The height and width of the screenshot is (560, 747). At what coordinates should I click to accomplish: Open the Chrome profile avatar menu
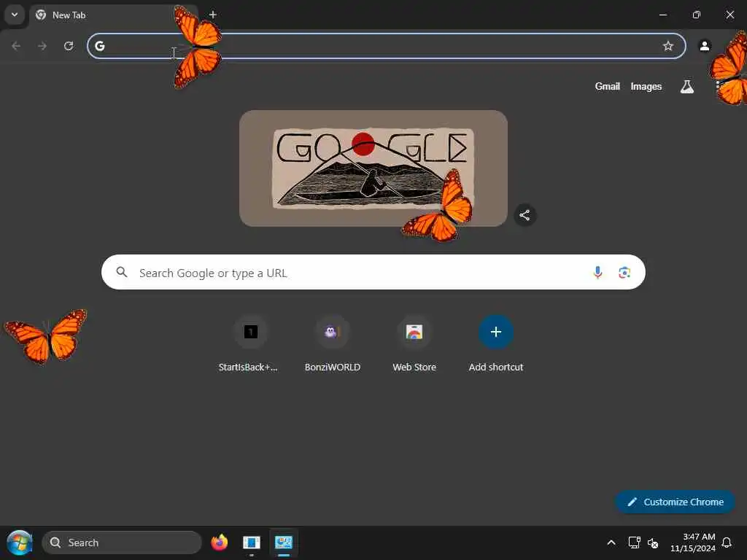[x=705, y=46]
